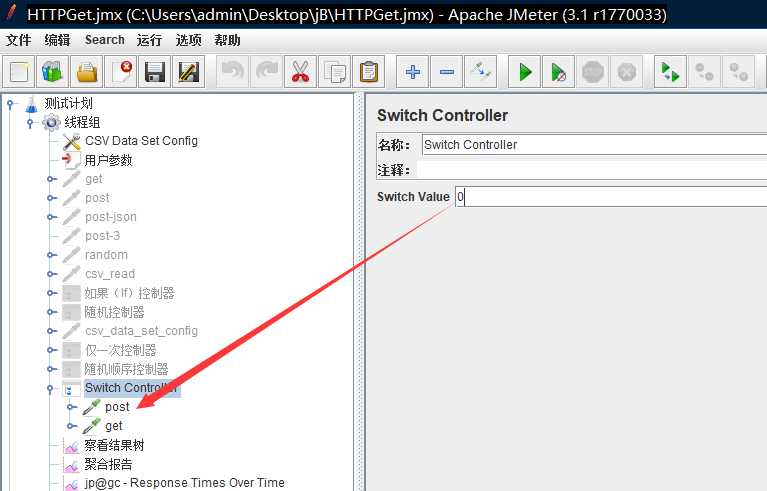The image size is (767, 491).
Task: Open the 运行 menu
Action: point(149,40)
